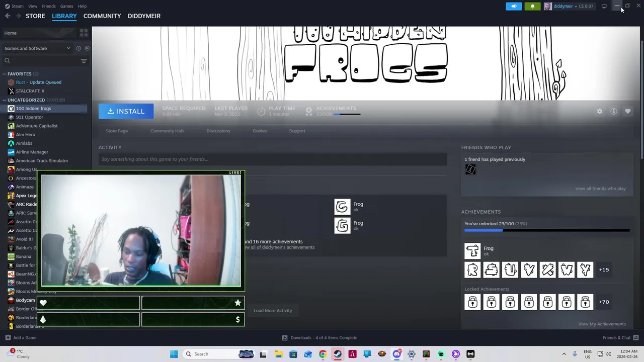The image size is (644, 362).
Task: Go to the COMMUNITY tab
Action: [102, 16]
